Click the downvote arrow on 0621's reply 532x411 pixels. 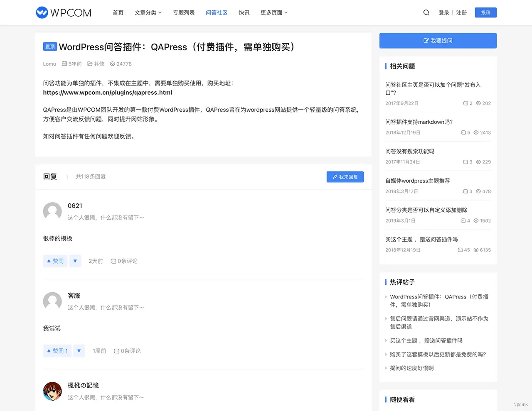(75, 261)
